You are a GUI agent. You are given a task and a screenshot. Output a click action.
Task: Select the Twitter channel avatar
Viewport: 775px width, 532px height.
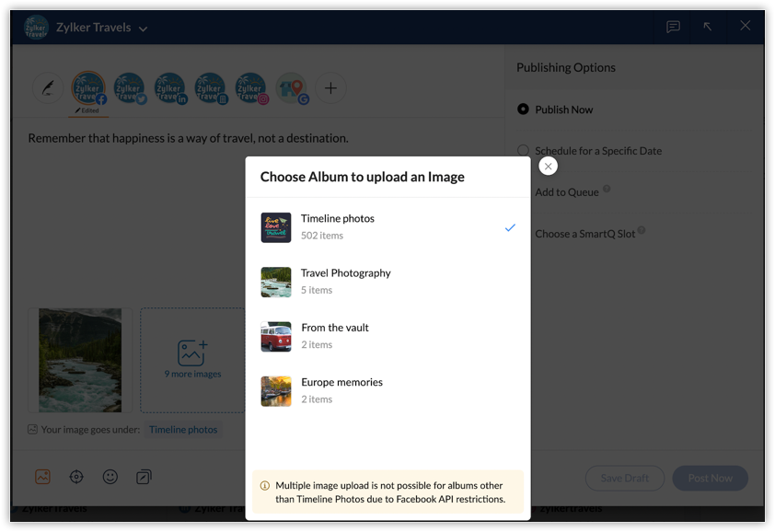coord(130,88)
